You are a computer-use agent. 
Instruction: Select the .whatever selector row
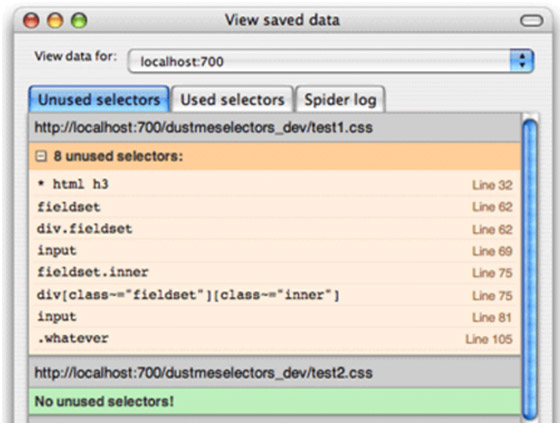(x=275, y=339)
